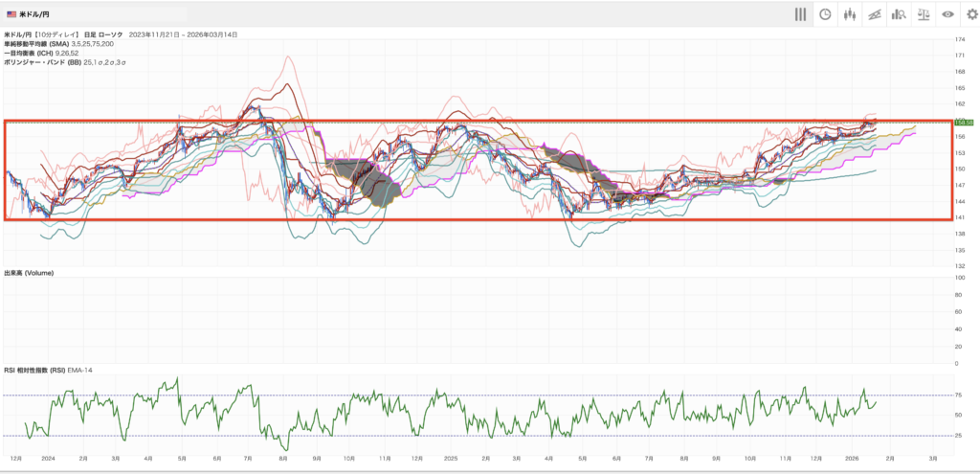Select the trend line drawing tool icon
This screenshot has width=980, height=474.
(874, 14)
